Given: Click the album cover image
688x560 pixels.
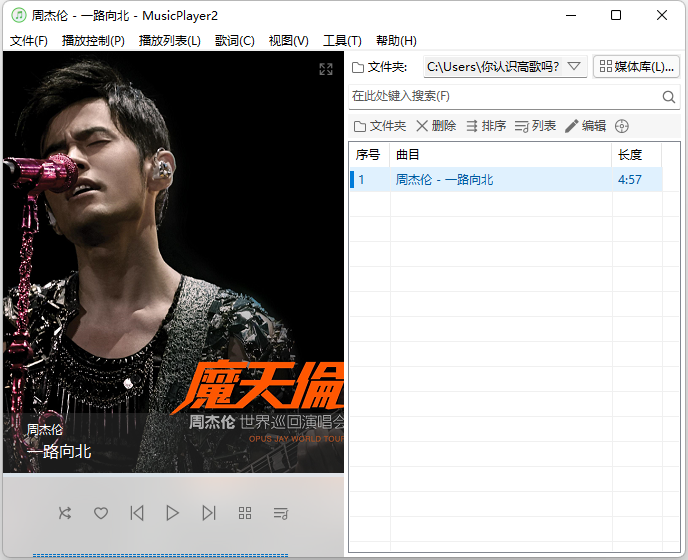Looking at the screenshot, I should coord(173,262).
